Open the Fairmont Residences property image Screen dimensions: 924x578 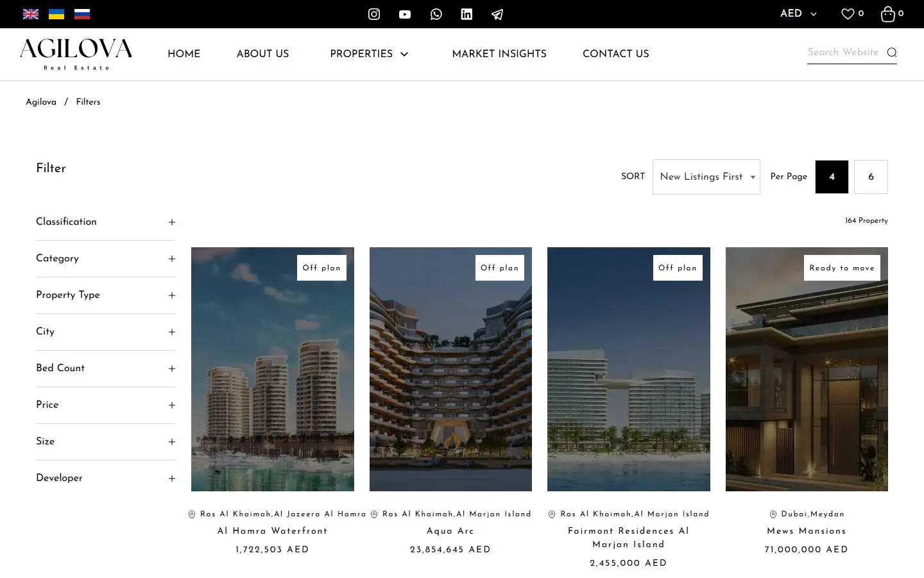click(x=629, y=369)
